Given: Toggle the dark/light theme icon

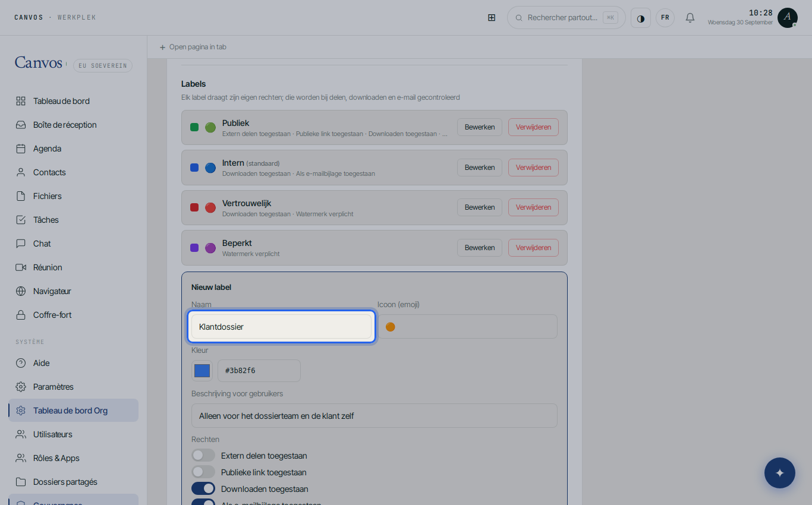Looking at the screenshot, I should 641,18.
